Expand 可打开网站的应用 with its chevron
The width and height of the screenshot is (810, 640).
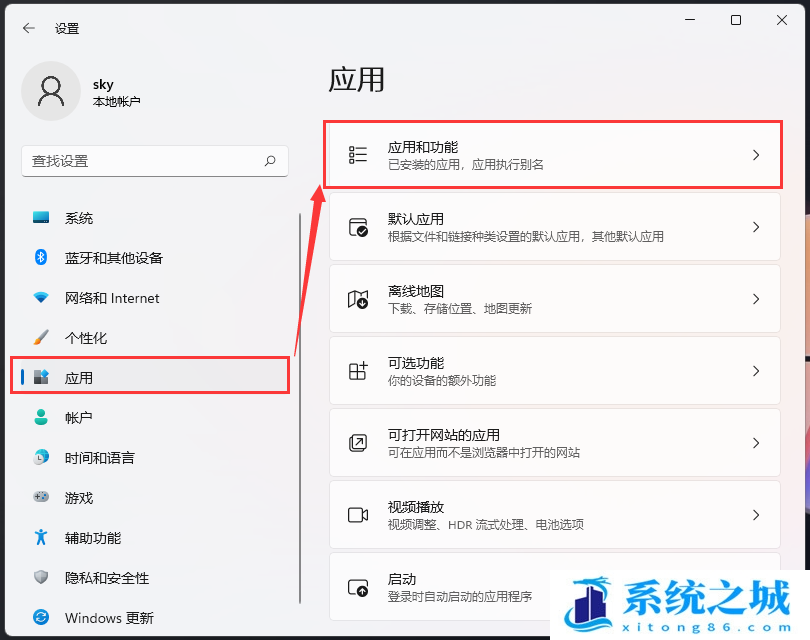(x=756, y=443)
